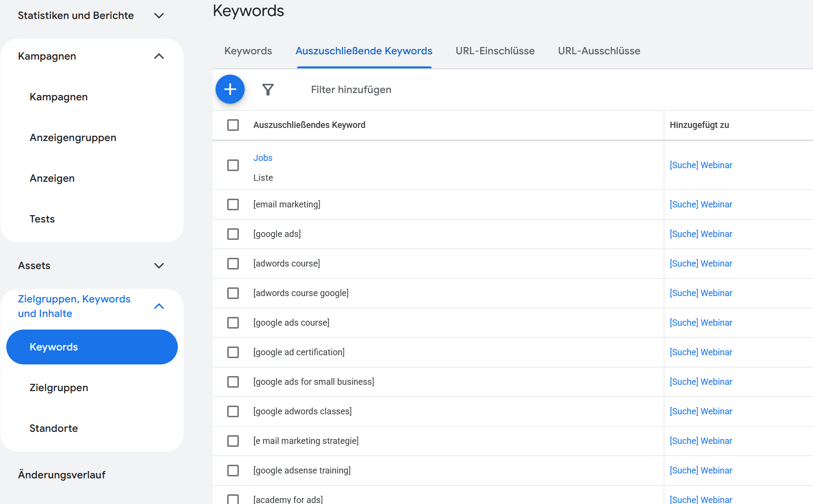Screen dimensions: 813x504
Task: Select the checkbox for [email marketing]
Action: (x=233, y=204)
